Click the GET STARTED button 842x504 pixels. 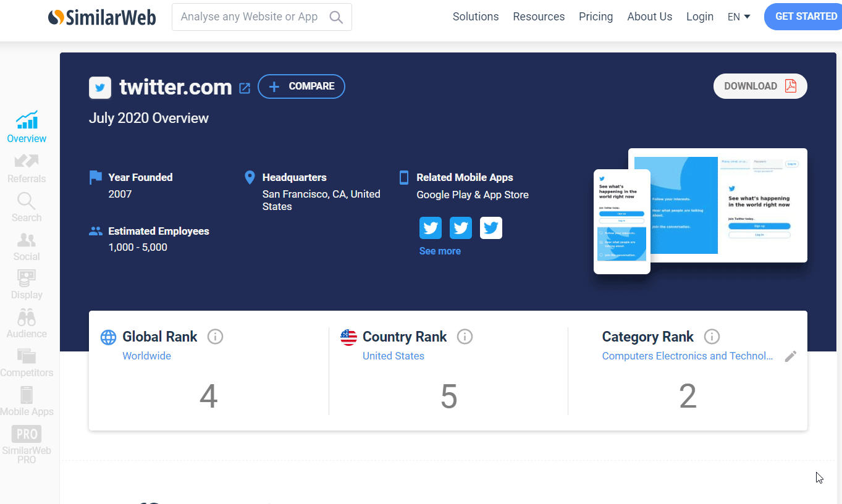[x=804, y=17]
